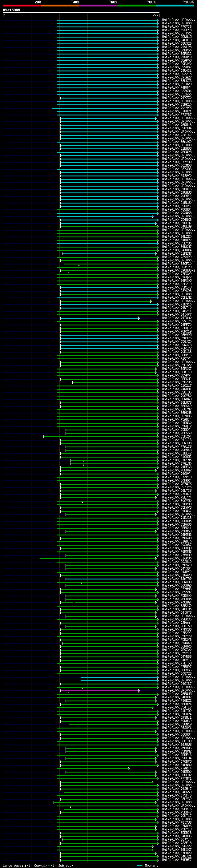197x868 pixels.
Task: Select label UniRef100_Q9XW68
Action: pos(177,213)
